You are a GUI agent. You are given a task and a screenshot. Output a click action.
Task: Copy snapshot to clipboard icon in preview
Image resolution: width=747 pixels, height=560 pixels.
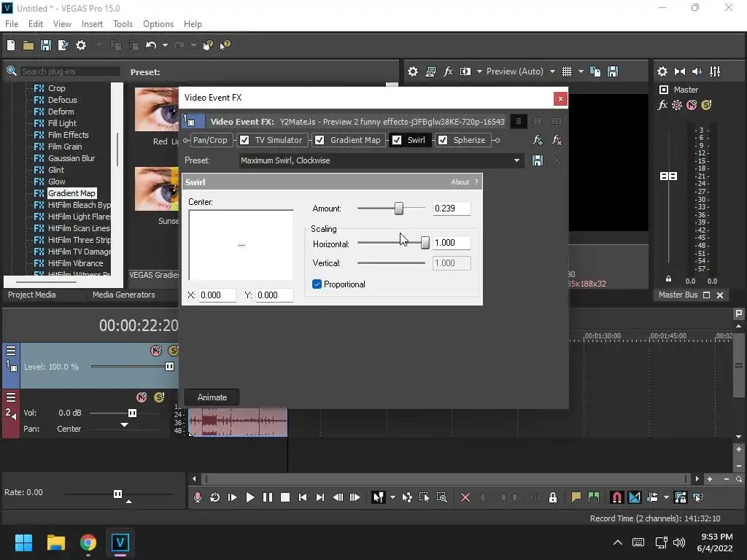pyautogui.click(x=595, y=71)
